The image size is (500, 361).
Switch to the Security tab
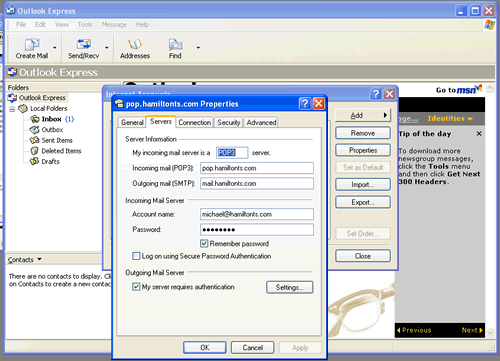[229, 122]
